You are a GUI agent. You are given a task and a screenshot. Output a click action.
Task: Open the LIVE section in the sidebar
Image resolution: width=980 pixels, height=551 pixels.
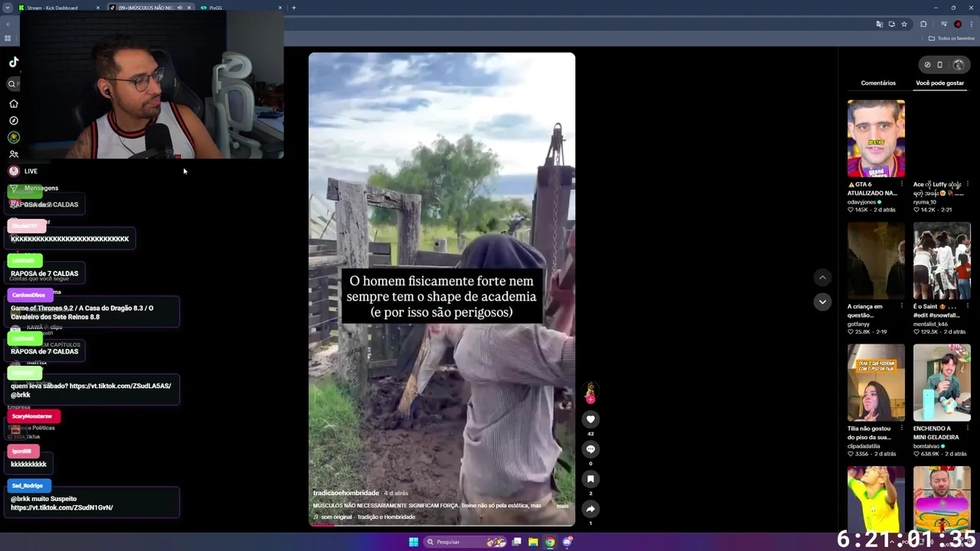[x=22, y=171]
